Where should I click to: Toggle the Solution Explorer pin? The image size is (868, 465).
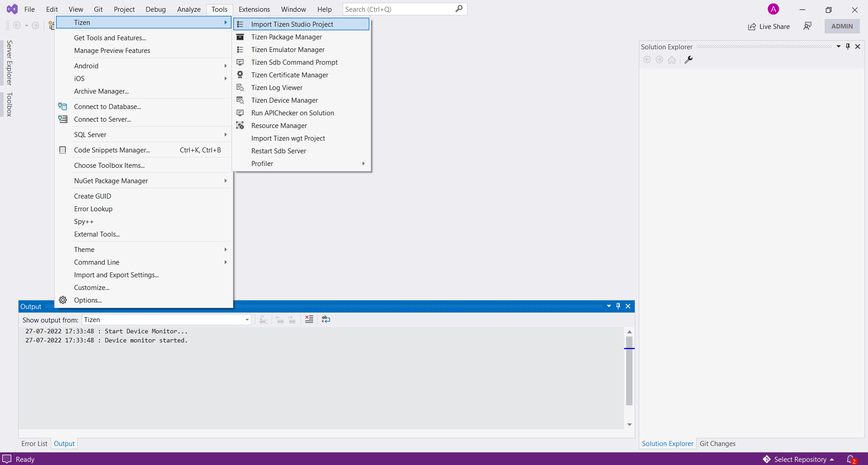click(x=848, y=46)
